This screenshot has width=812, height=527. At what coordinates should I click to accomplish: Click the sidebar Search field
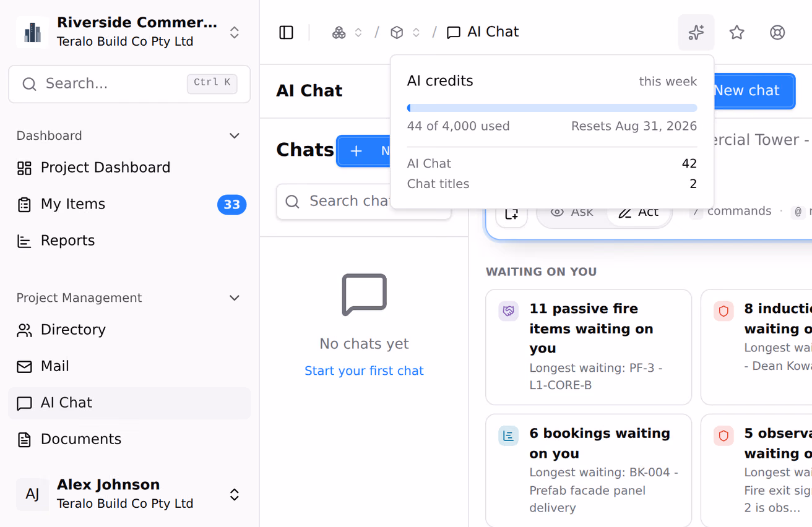(129, 84)
